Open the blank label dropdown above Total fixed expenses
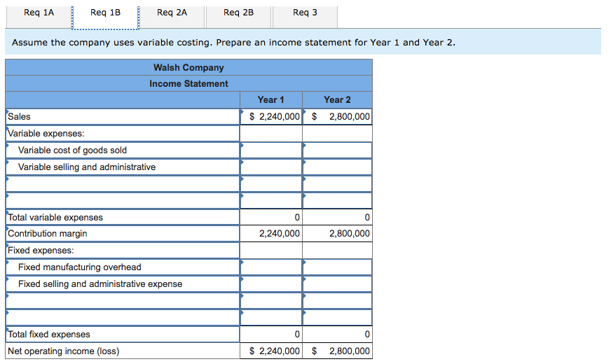 coord(123,317)
